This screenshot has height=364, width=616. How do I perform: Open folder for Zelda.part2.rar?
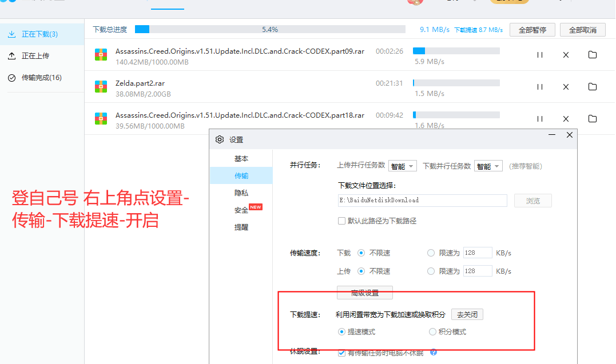coord(593,87)
